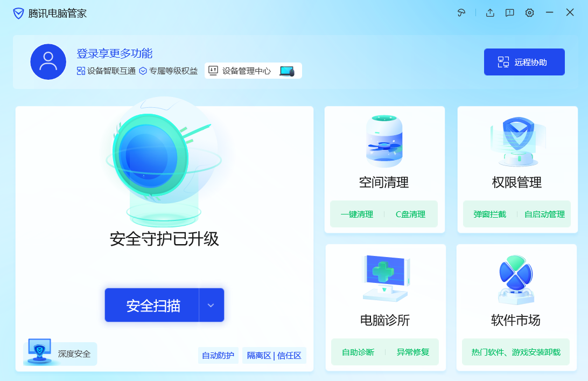Click the 远程协助 button

coord(524,61)
